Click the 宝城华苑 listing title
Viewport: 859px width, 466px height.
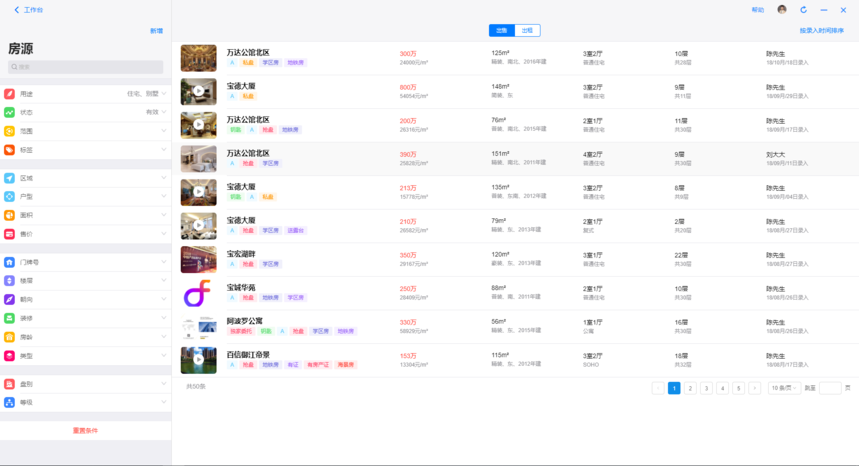point(241,287)
